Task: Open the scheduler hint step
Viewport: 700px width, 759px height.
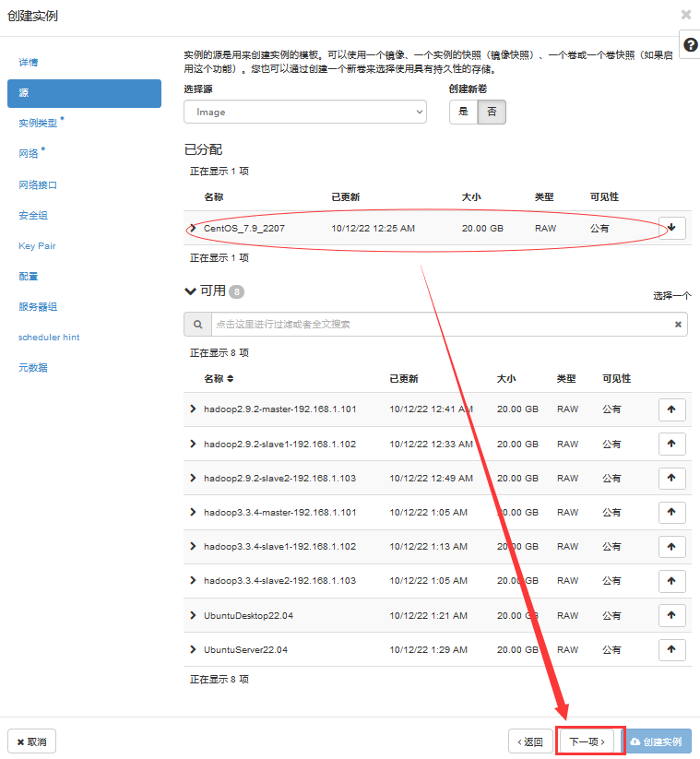Action: tap(49, 338)
